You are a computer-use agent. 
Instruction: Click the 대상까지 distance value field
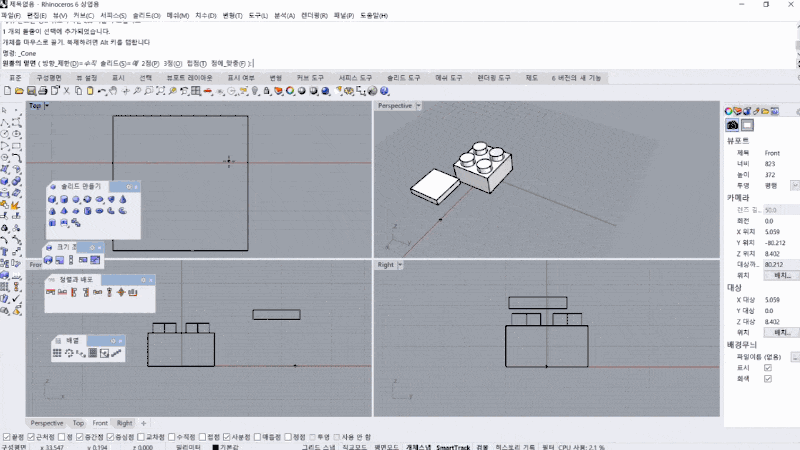coord(781,264)
